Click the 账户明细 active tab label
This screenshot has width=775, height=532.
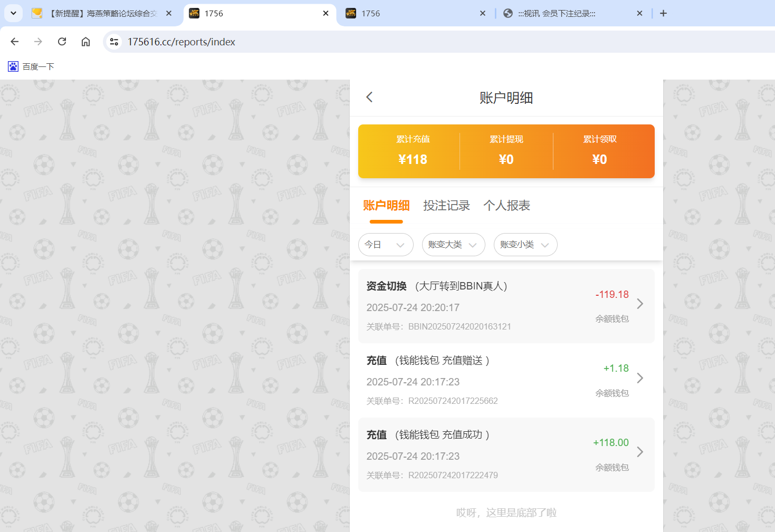coord(386,206)
